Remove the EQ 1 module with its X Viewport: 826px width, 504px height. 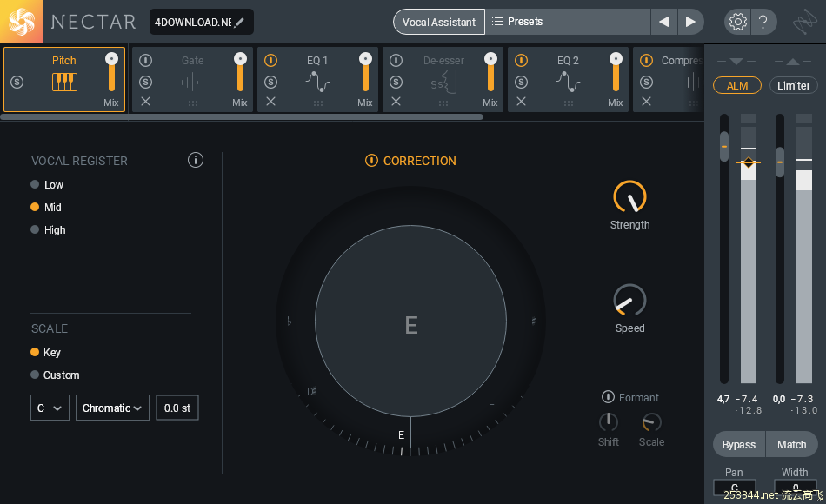pyautogui.click(x=270, y=101)
